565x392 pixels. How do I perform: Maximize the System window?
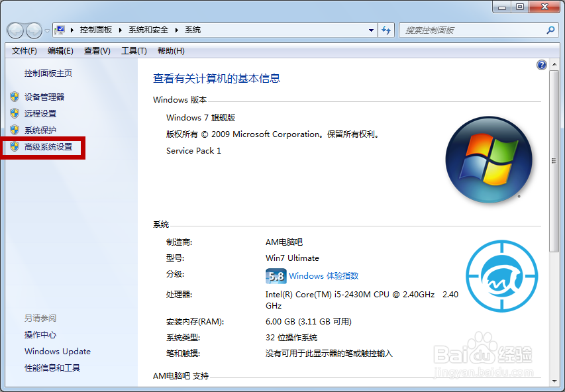[x=520, y=7]
